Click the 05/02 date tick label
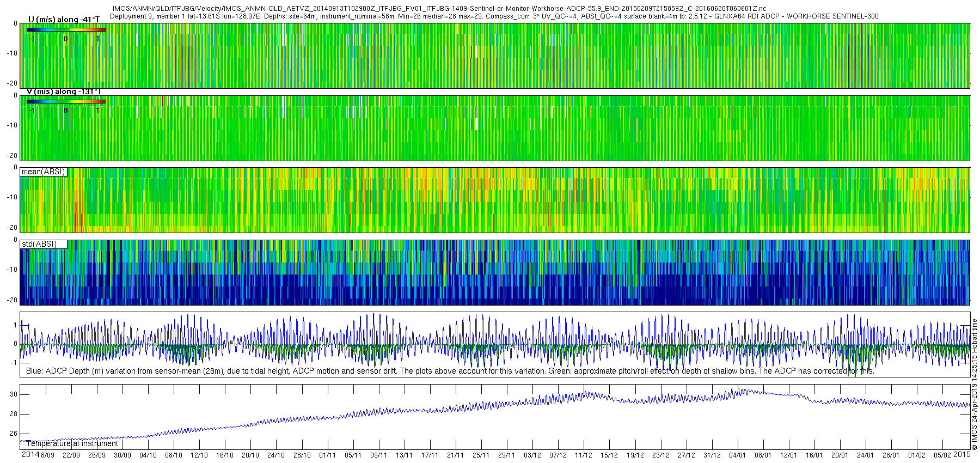This screenshot has width=980, height=463. pyautogui.click(x=942, y=455)
